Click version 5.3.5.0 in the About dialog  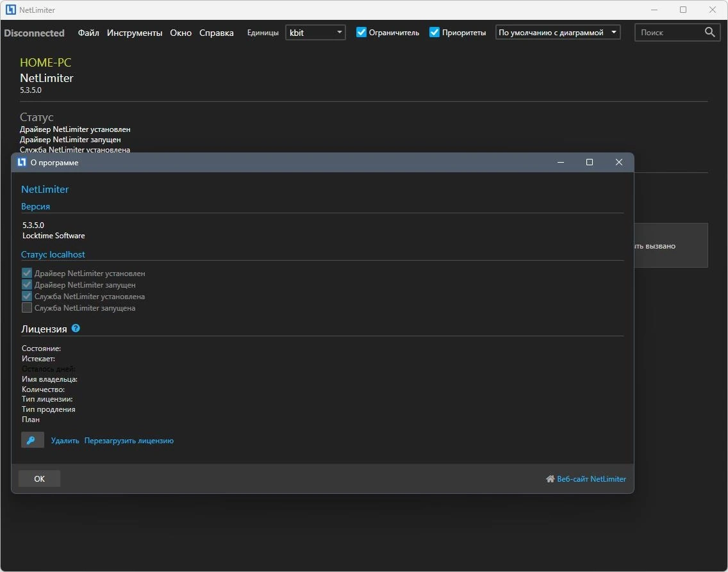pos(33,225)
